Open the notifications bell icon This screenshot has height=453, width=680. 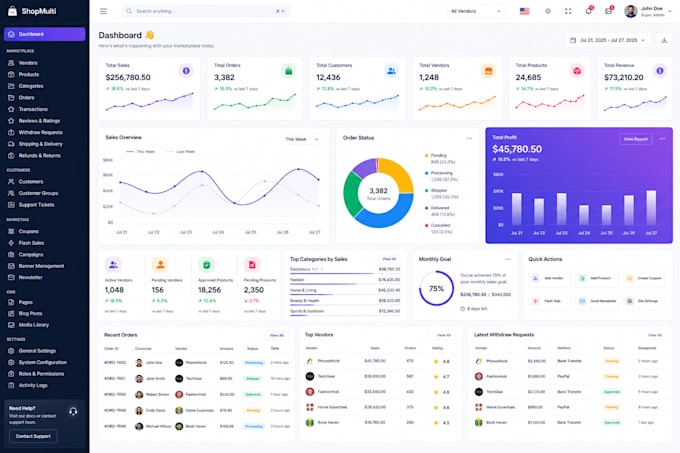pos(588,11)
